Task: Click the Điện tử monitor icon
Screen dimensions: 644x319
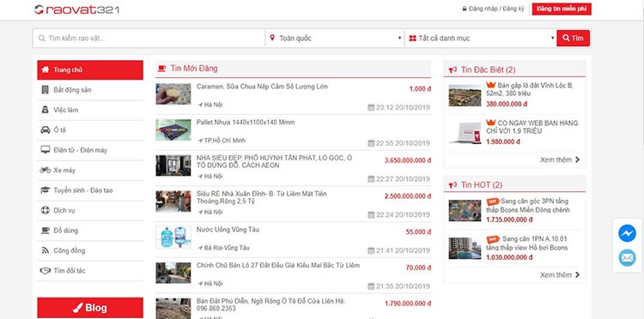Action: pyautogui.click(x=46, y=150)
